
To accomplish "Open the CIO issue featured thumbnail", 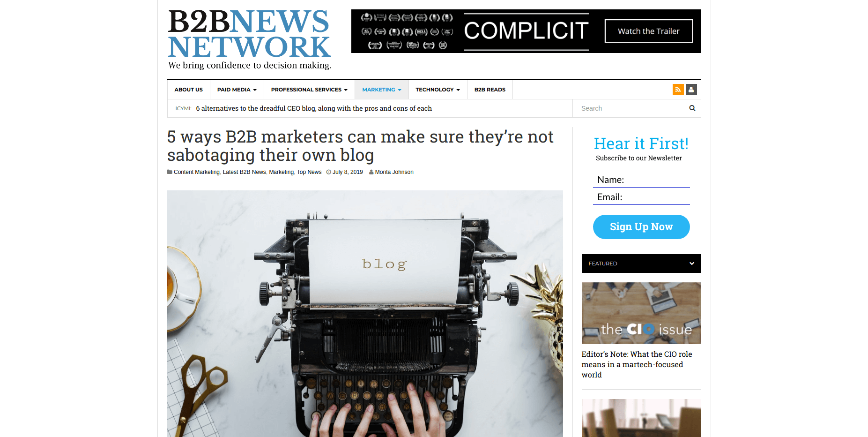I will point(641,313).
